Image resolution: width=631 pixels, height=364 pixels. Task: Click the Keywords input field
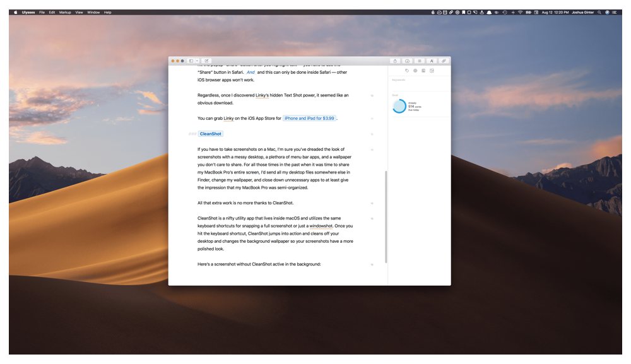[x=420, y=83]
